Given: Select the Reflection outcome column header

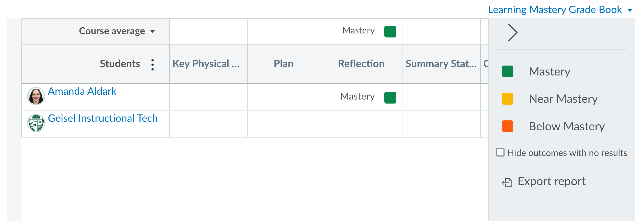Looking at the screenshot, I should [x=361, y=64].
